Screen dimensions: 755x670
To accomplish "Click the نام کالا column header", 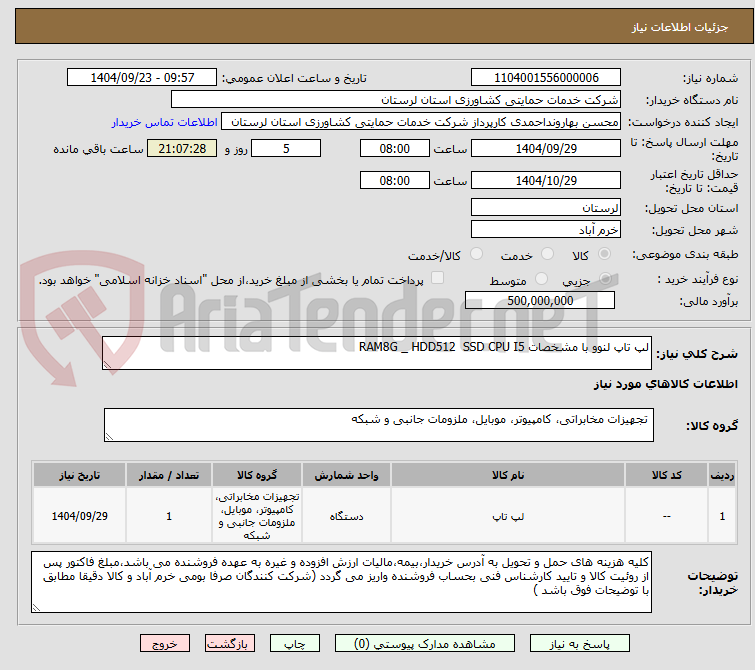I will (x=508, y=475).
